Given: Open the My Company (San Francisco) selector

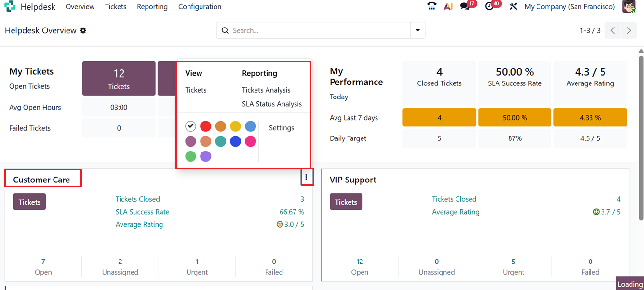Looking at the screenshot, I should 569,7.
